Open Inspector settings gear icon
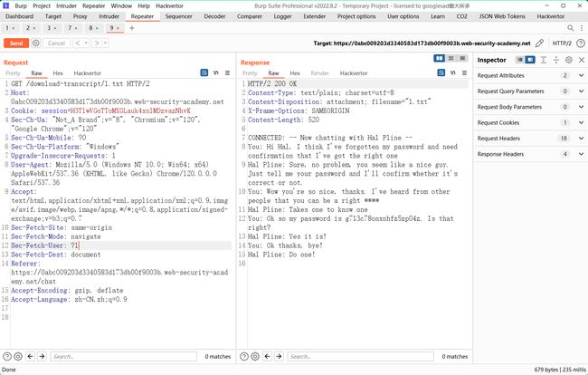 coord(569,60)
